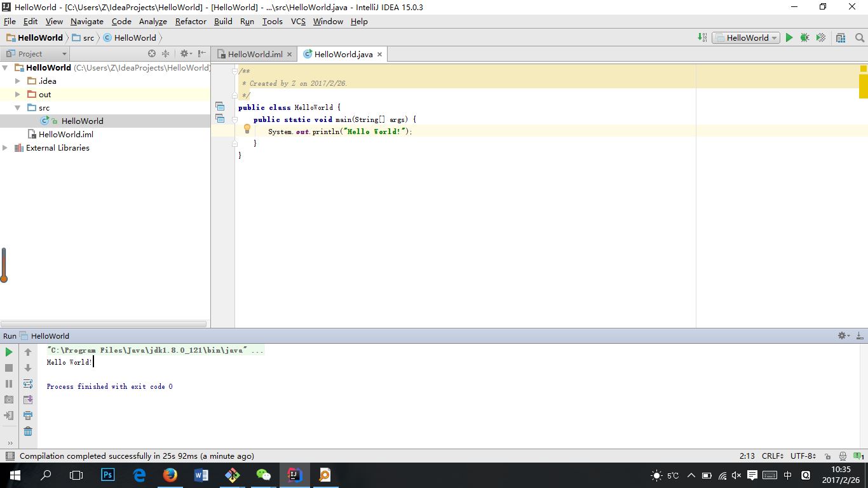Switch to the HelloWorld.iml editor tab
868x488 pixels.
point(255,54)
